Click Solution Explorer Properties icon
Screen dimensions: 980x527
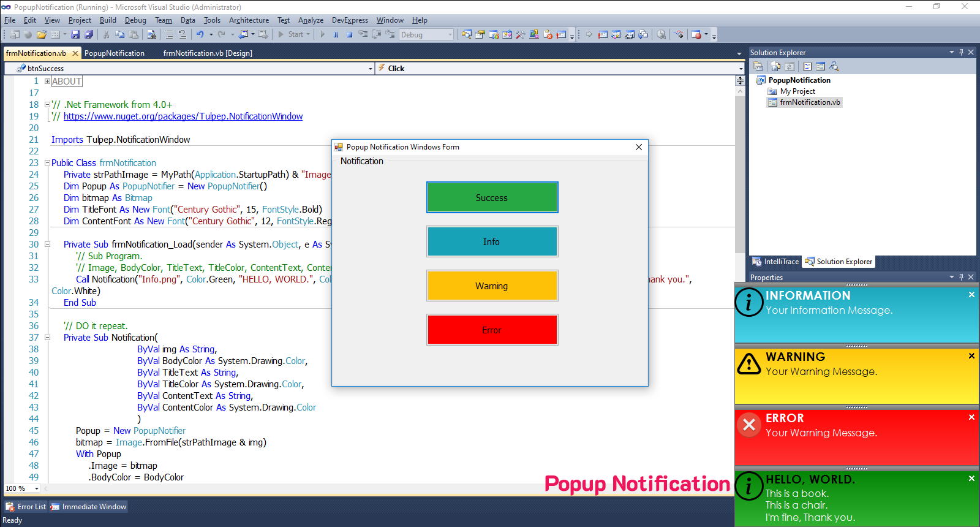(x=758, y=66)
